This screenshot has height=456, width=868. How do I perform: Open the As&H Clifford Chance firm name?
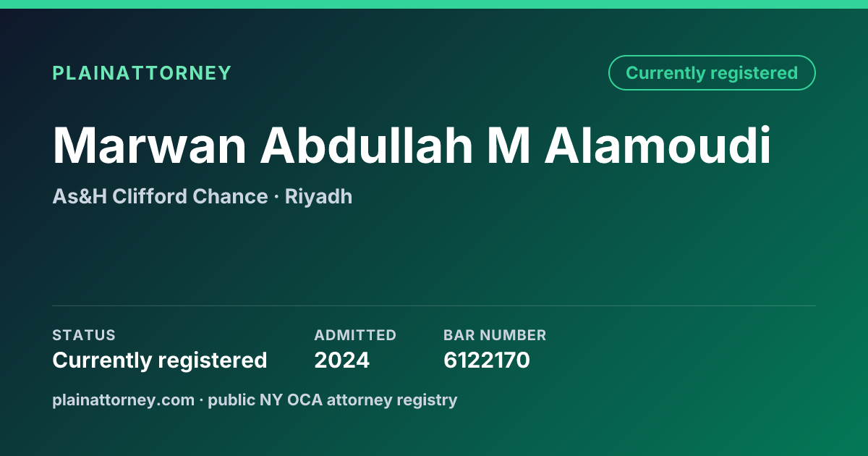click(x=160, y=197)
